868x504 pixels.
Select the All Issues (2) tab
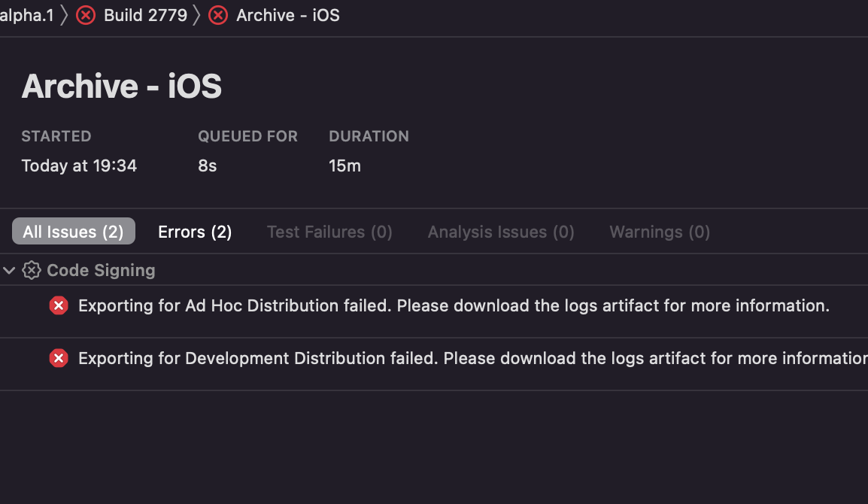pos(73,232)
